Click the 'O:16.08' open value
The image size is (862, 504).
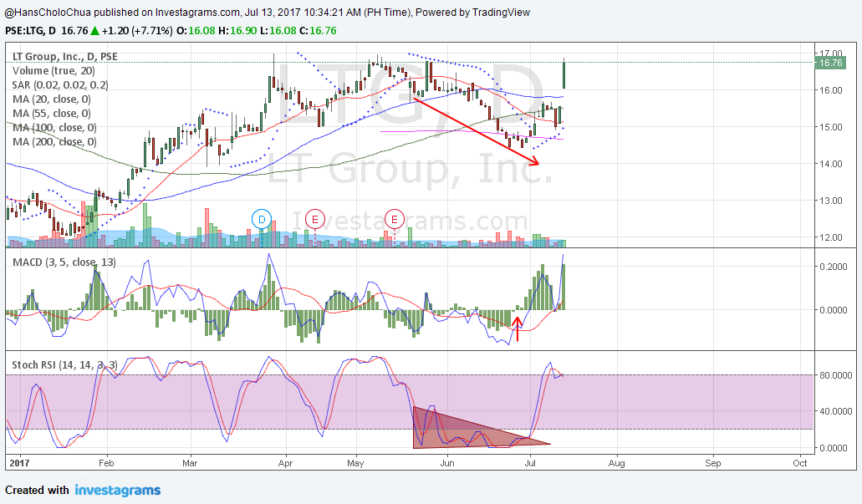pos(196,31)
